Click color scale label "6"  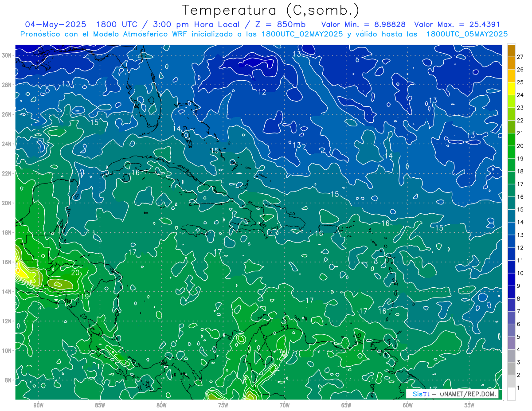coord(518,324)
